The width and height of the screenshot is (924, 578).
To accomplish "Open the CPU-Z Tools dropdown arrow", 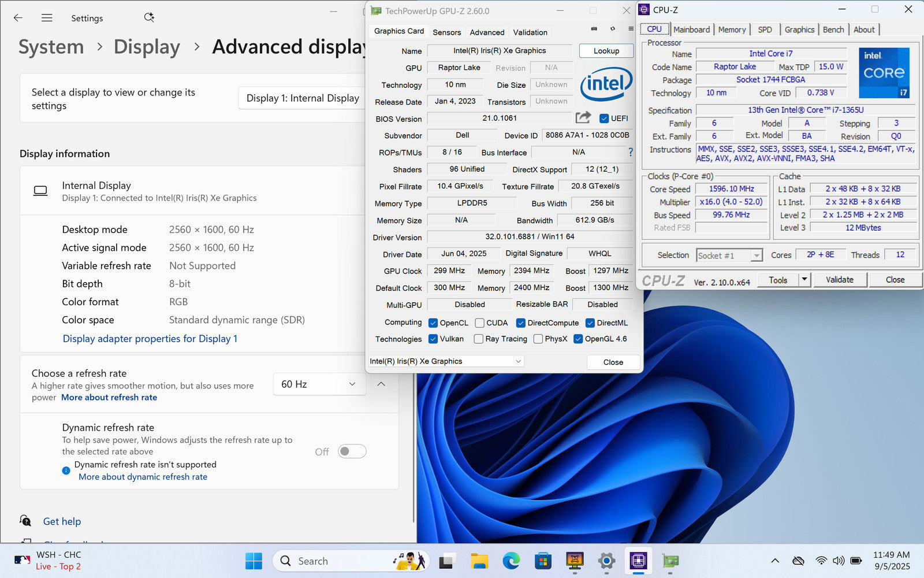I will (804, 280).
